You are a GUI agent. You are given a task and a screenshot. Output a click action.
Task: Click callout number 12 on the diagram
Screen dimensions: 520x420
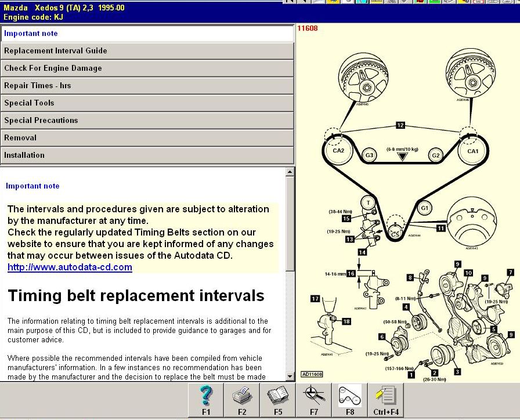pyautogui.click(x=400, y=125)
